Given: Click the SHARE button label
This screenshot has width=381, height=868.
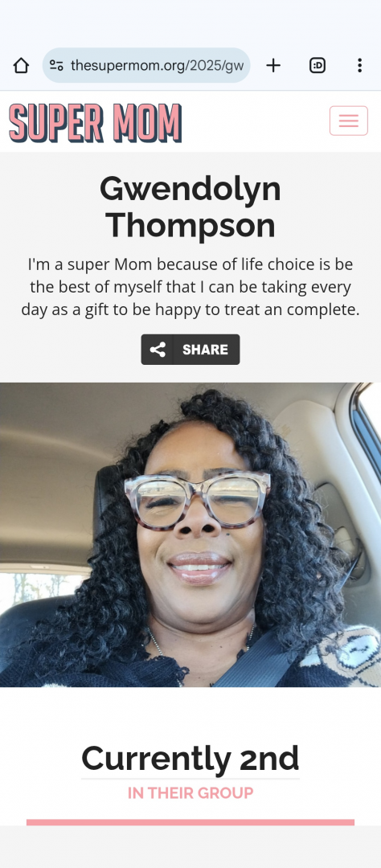Looking at the screenshot, I should point(206,350).
